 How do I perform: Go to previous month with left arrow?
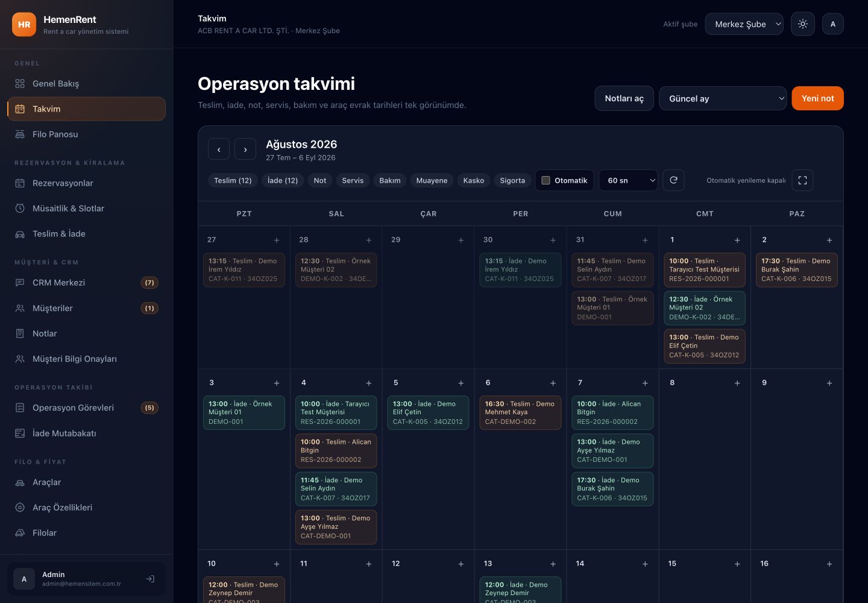(x=219, y=149)
